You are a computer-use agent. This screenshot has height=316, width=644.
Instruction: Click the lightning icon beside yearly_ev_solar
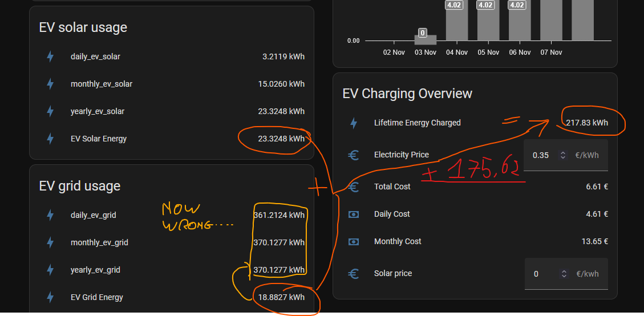coord(50,111)
